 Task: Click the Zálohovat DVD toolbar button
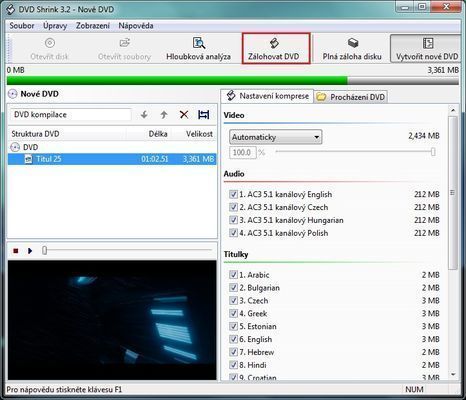(276, 49)
